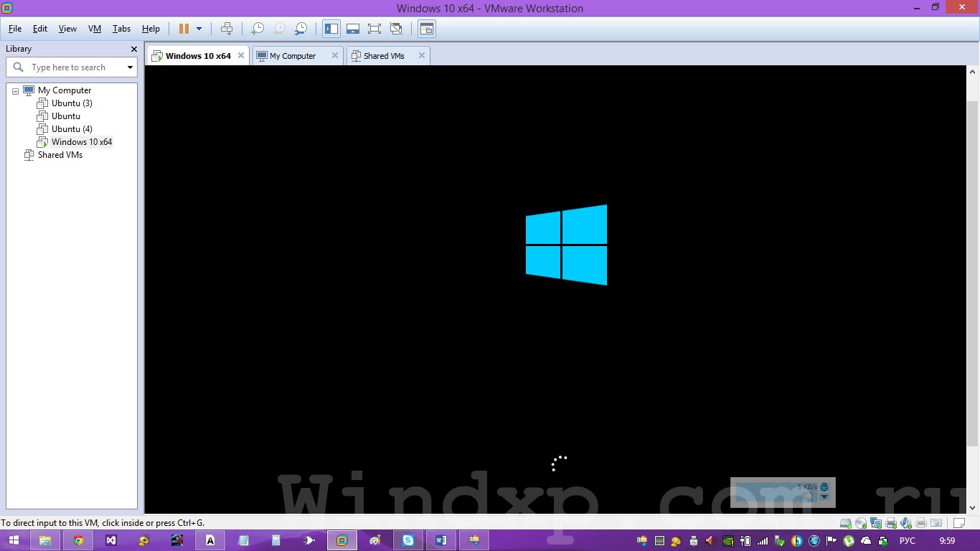The height and width of the screenshot is (551, 980).
Task: Click the OneDrive cloud tray icon
Action: coord(866,541)
